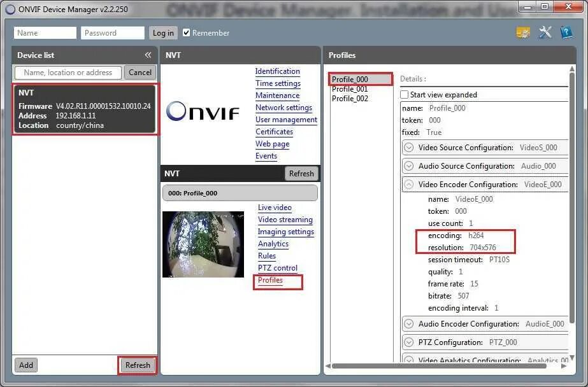Select the NVT device 192.168.1.11
The width and height of the screenshot is (588, 387).
pyautogui.click(x=85, y=109)
